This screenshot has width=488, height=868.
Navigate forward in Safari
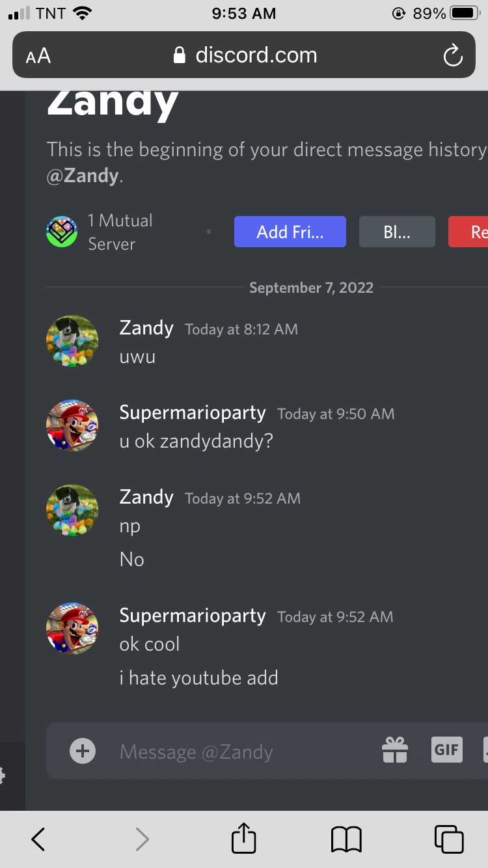coord(142,839)
